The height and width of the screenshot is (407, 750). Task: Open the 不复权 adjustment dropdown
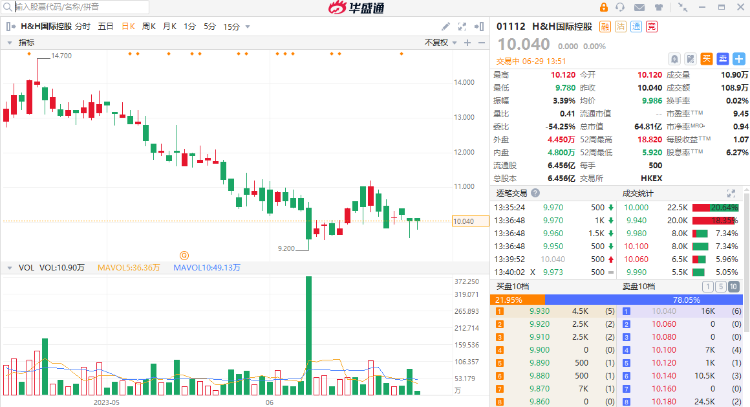point(441,43)
